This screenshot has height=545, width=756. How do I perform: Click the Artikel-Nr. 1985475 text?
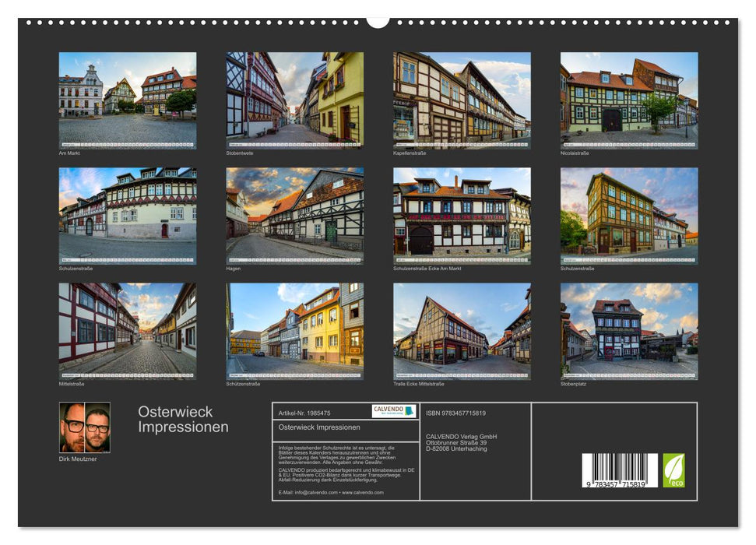pos(304,412)
